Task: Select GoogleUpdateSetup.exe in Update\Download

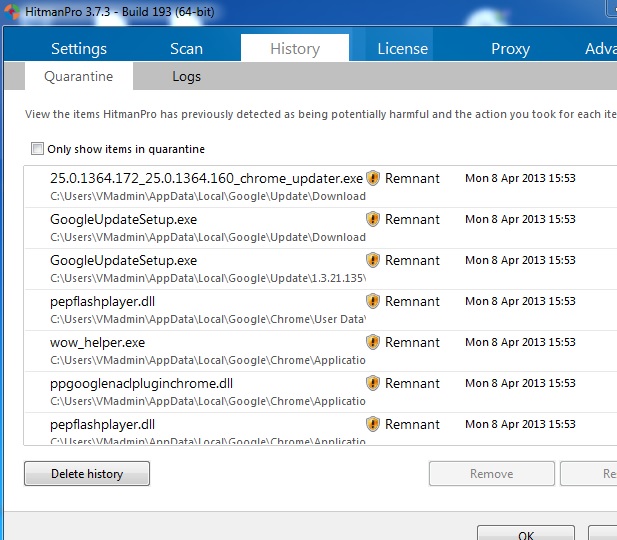Action: pos(321,228)
